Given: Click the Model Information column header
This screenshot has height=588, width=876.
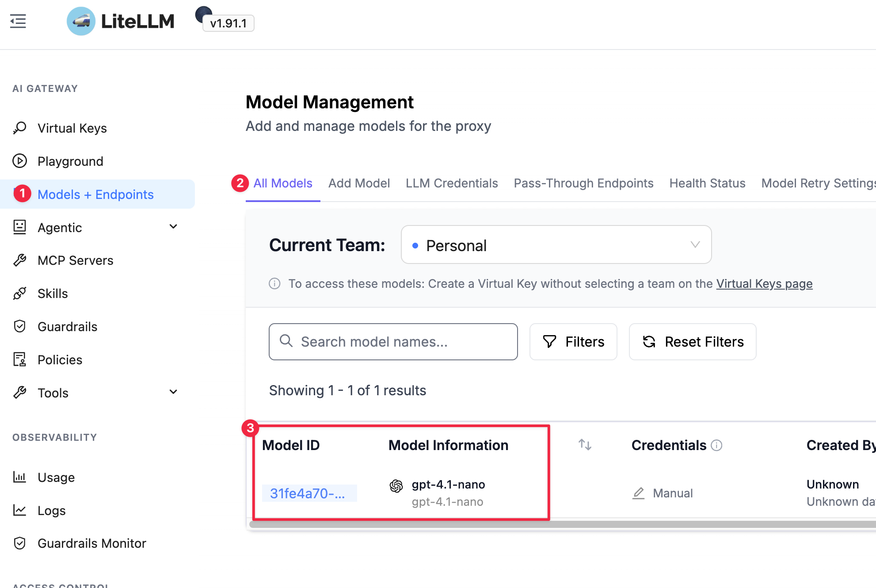Looking at the screenshot, I should pos(448,446).
